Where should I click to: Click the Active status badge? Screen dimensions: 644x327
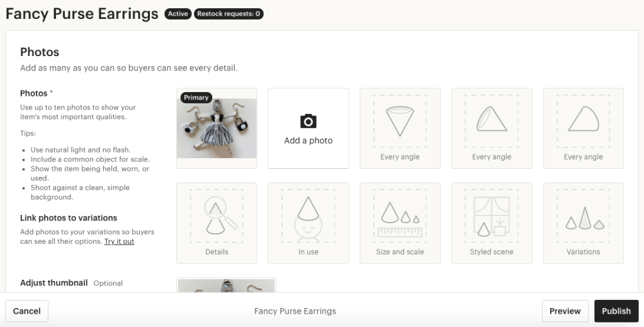point(178,14)
